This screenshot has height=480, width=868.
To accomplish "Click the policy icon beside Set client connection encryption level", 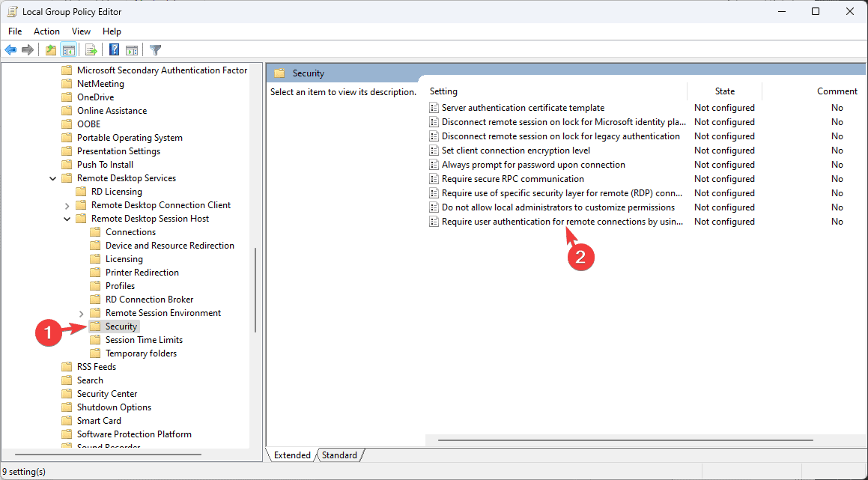I will [x=434, y=151].
